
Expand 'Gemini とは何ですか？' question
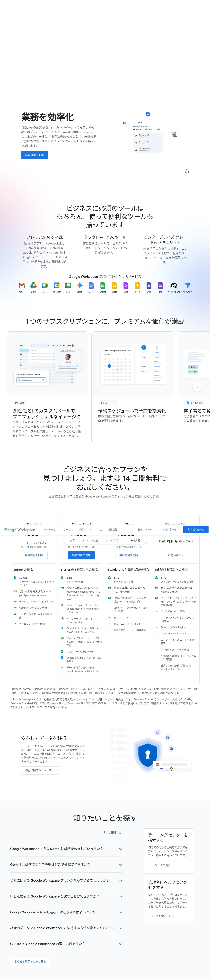[x=66, y=865]
